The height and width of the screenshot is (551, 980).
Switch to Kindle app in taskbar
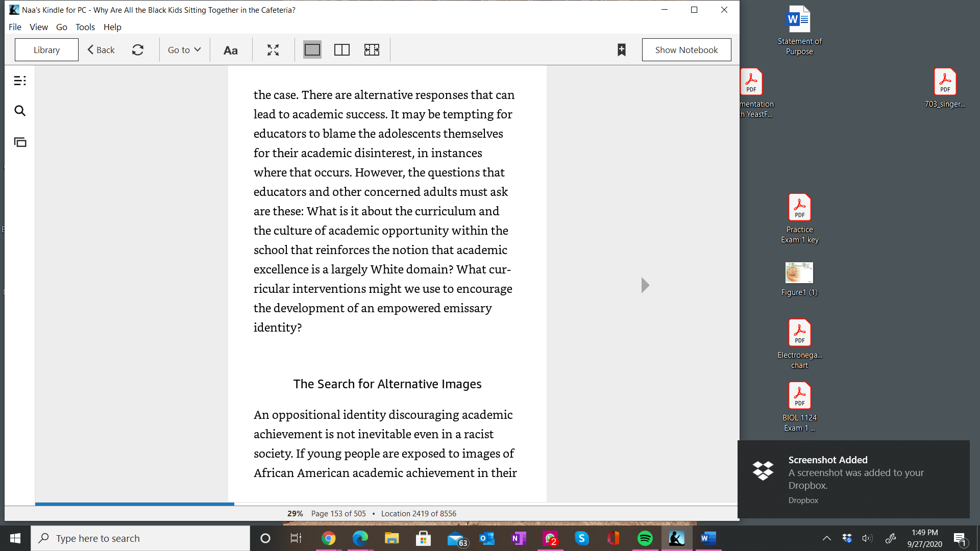(x=677, y=538)
